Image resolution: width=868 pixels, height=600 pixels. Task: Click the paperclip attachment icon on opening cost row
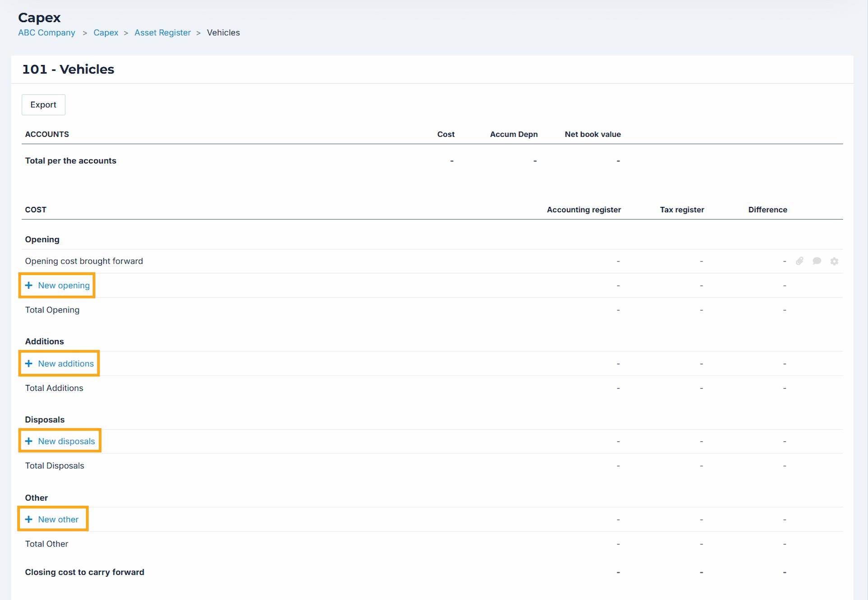pyautogui.click(x=799, y=261)
